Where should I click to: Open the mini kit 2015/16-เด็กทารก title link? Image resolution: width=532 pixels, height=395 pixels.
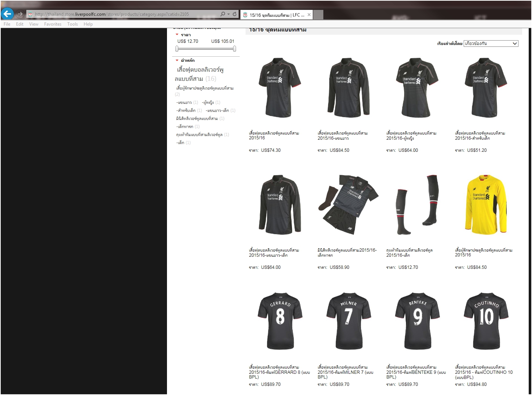click(x=347, y=253)
